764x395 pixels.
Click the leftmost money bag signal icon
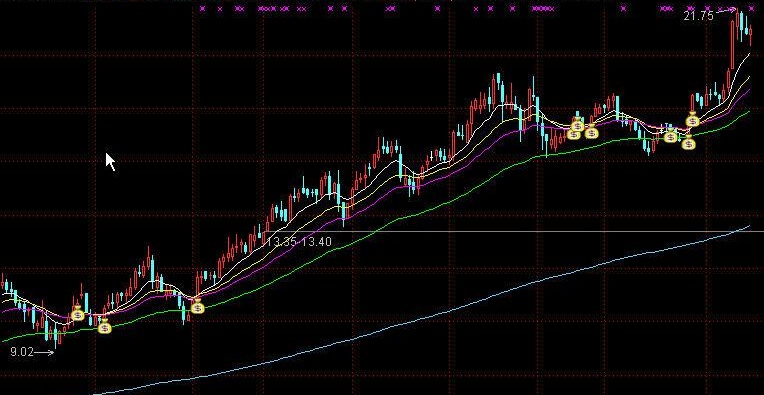coord(77,314)
